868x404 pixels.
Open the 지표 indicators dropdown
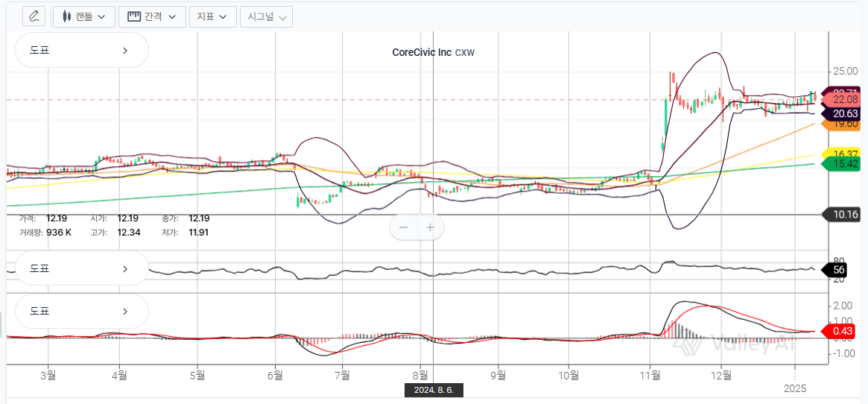coord(212,16)
